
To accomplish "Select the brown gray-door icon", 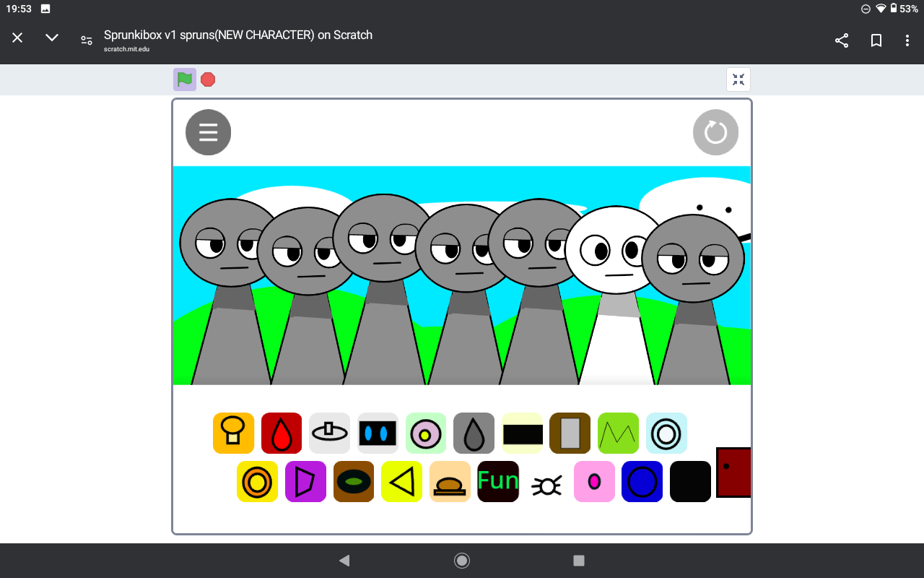I will pos(570,433).
